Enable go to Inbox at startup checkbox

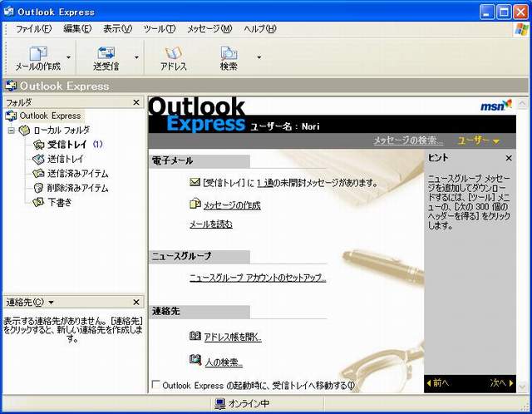tap(155, 384)
